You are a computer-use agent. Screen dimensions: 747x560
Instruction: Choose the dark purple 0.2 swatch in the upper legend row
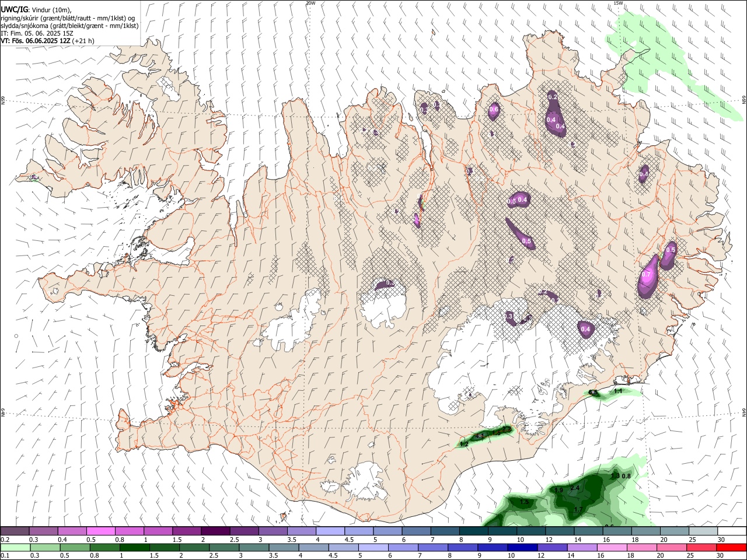(x=15, y=531)
